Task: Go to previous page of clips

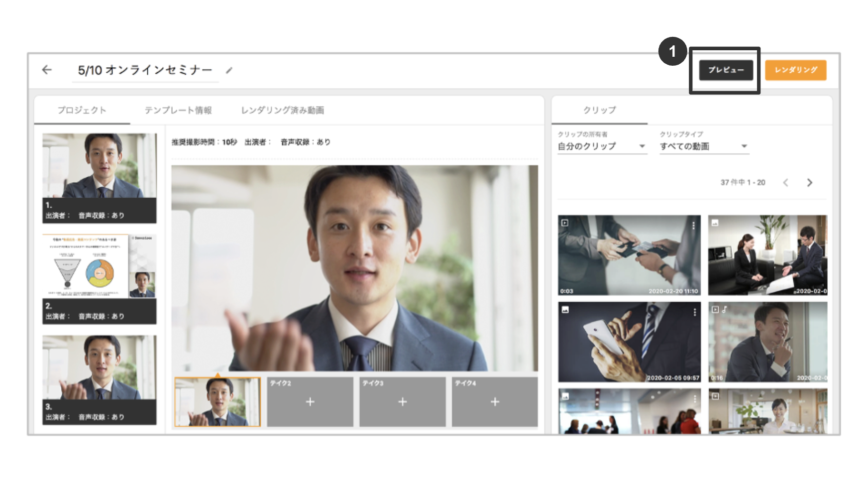Action: [785, 183]
